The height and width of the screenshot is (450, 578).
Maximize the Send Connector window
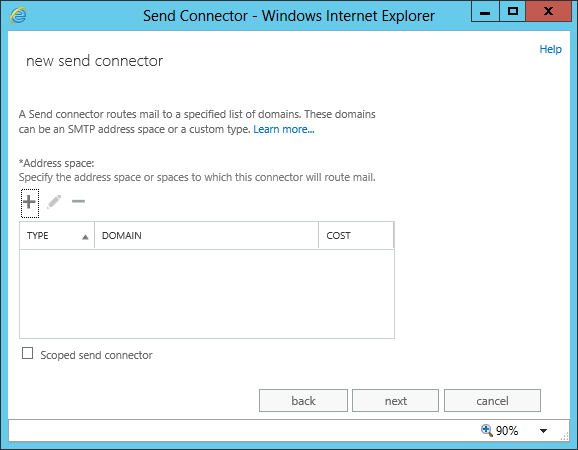[512, 11]
